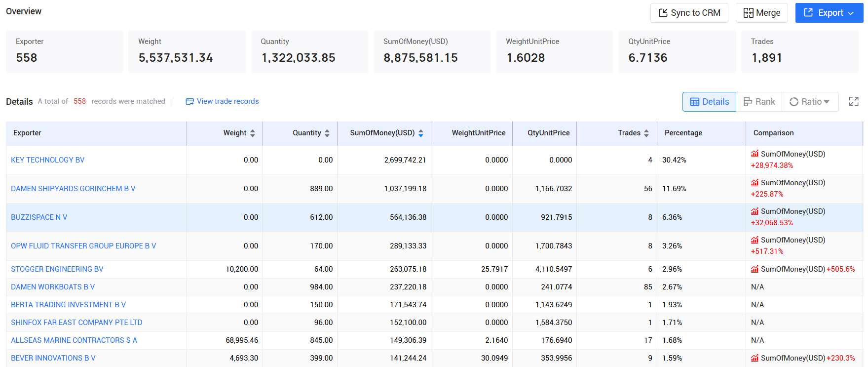
Task: Click the SumOfMoney(USD) overview value 8,875,581.15
Action: 420,58
